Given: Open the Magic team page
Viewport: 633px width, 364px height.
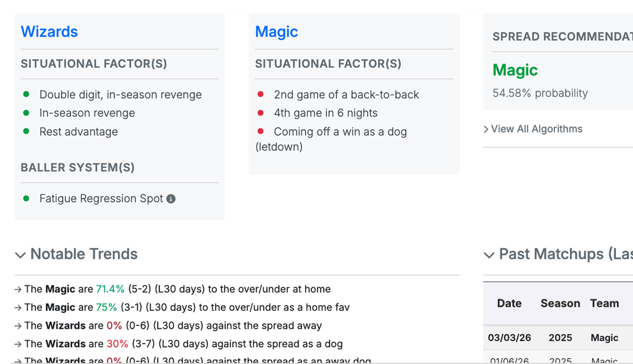Looking at the screenshot, I should (277, 32).
